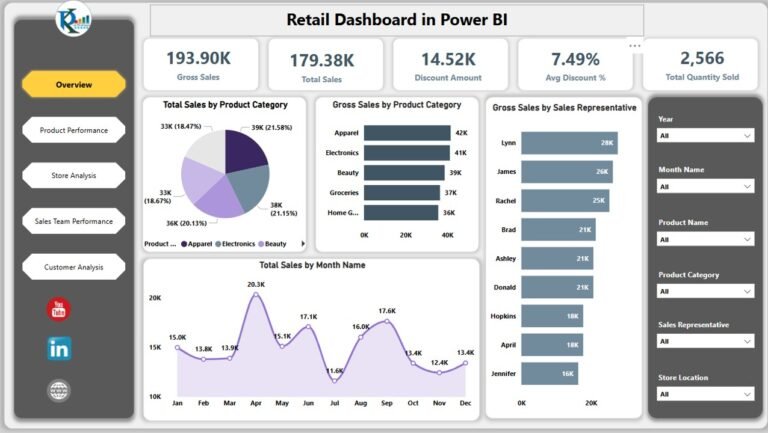Image resolution: width=768 pixels, height=433 pixels.
Task: Click the Jun 17.1K data point
Action: tap(308, 326)
